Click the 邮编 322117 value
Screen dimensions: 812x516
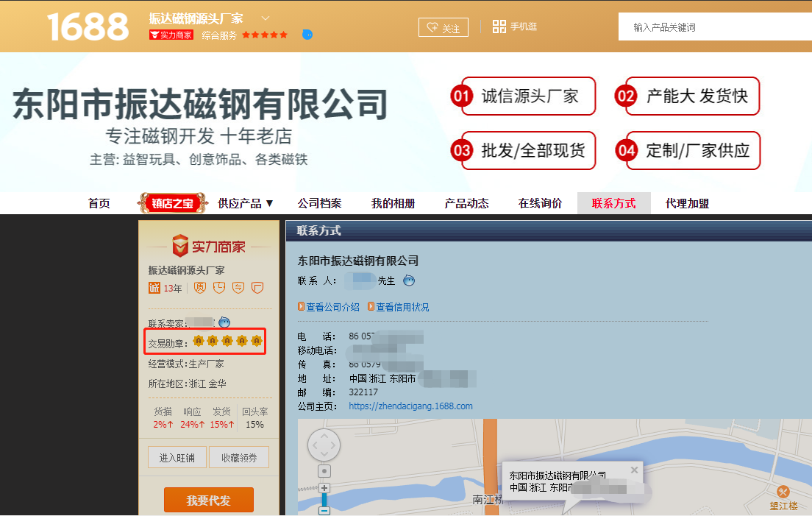point(363,392)
